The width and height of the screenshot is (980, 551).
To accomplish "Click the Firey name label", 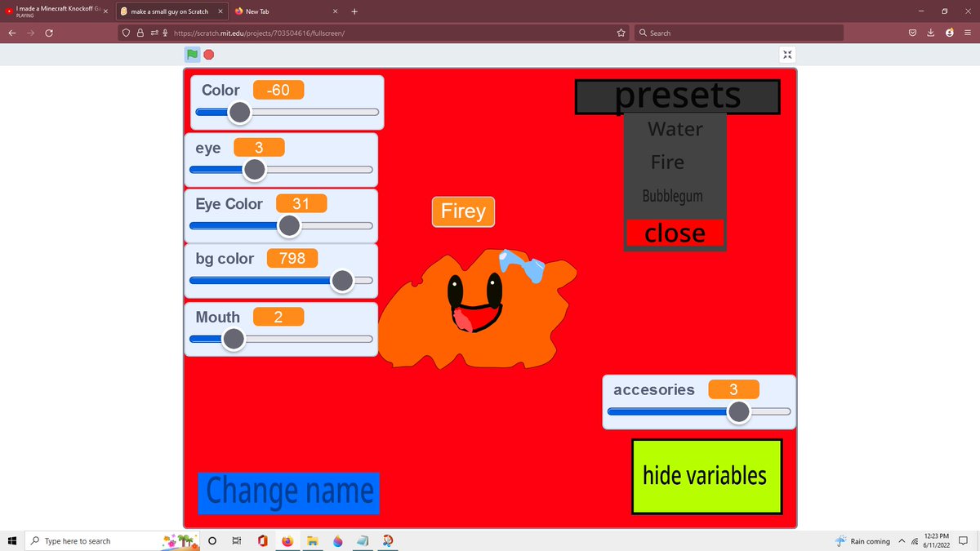I will pos(463,211).
